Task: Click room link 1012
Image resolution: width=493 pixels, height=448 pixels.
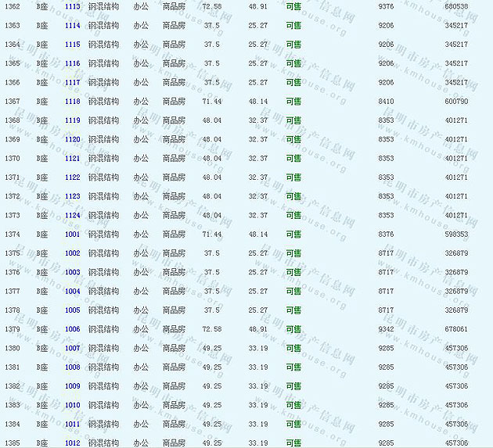Action: click(x=72, y=443)
